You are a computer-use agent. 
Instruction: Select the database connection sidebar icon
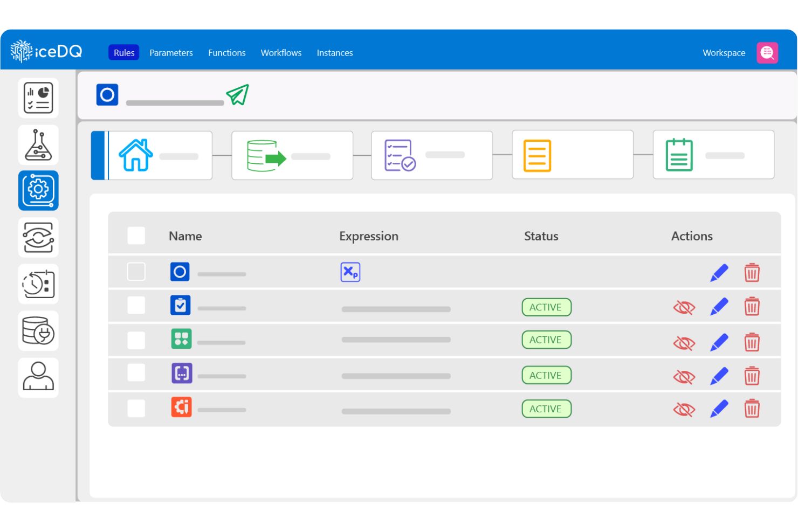pos(38,330)
